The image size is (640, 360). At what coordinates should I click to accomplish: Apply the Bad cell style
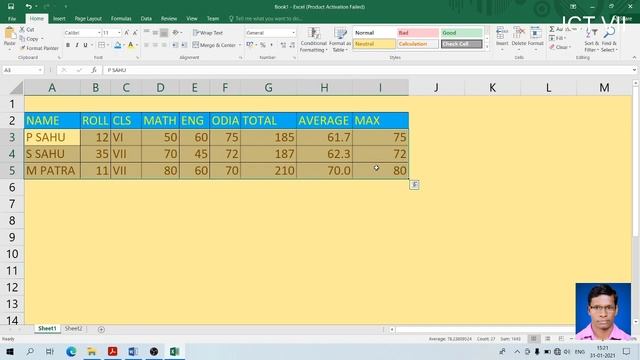[418, 33]
